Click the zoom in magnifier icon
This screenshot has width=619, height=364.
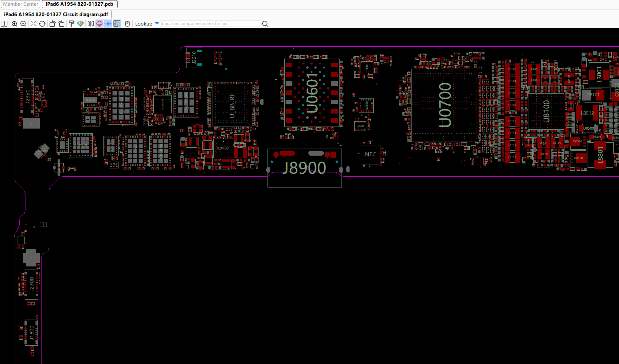click(x=14, y=24)
